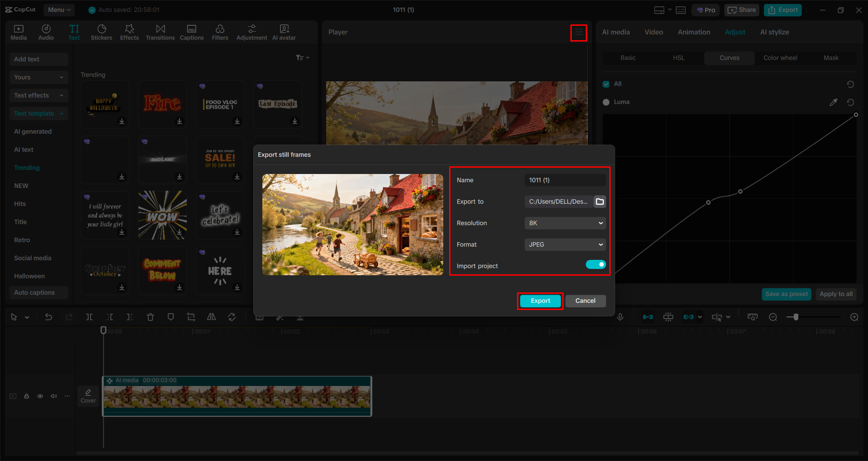Viewport: 868px width, 461px height.
Task: Mirror the clip horizontally
Action: tap(211, 317)
